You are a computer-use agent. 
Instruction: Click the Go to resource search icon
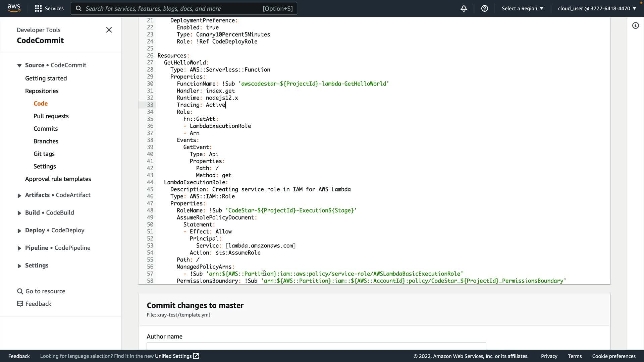coord(20,291)
